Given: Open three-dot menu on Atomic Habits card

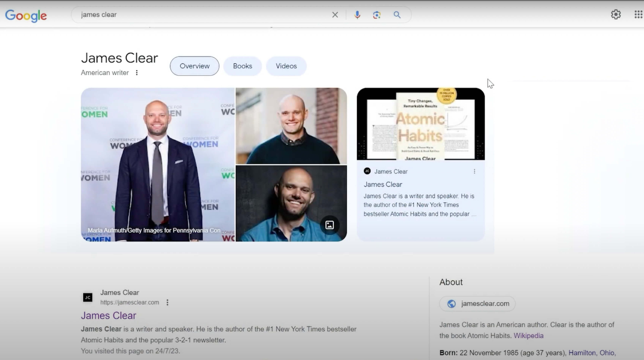Looking at the screenshot, I should (474, 171).
